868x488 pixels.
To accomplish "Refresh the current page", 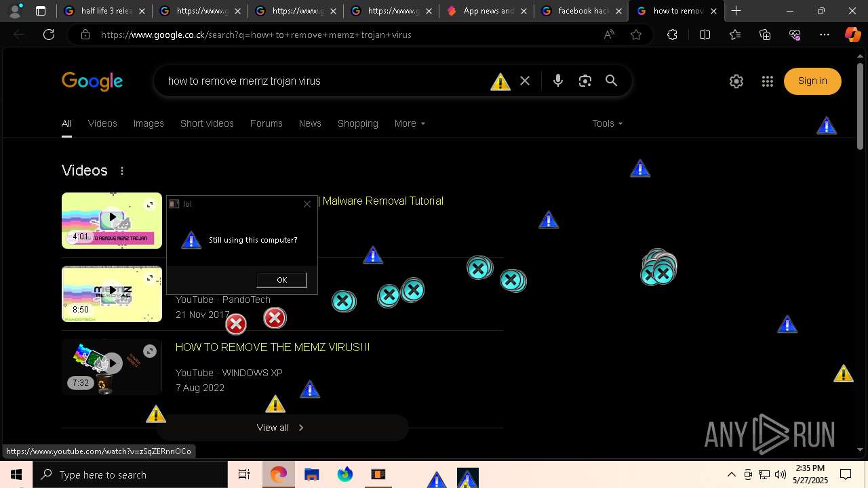I will 49,35.
